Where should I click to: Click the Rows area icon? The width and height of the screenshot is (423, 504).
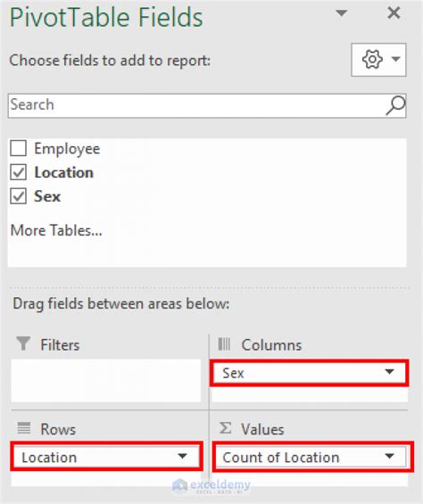pyautogui.click(x=24, y=428)
